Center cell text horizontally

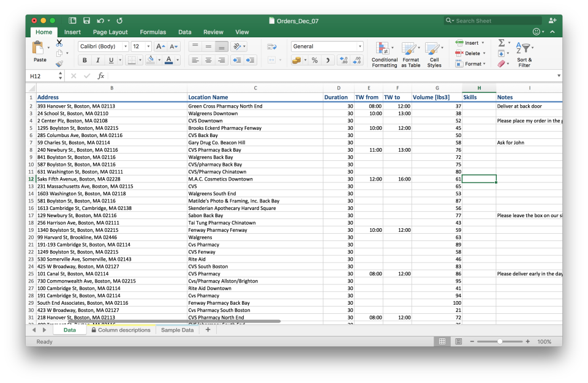tap(208, 60)
